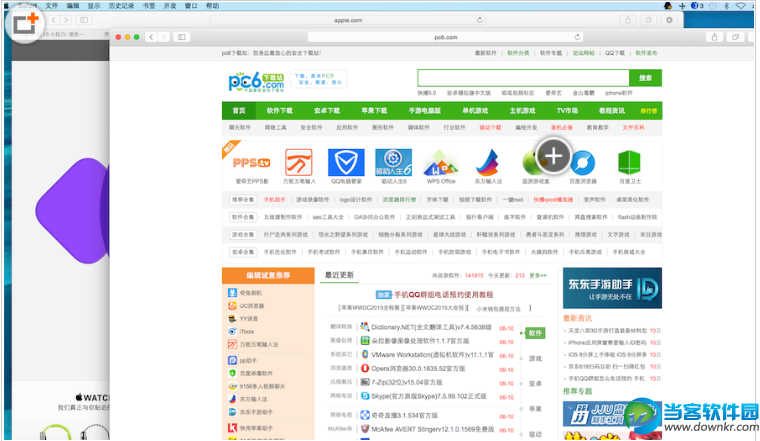The image size is (760, 441).
Task: Switch recent updates to 游戏
Action: click(x=535, y=359)
